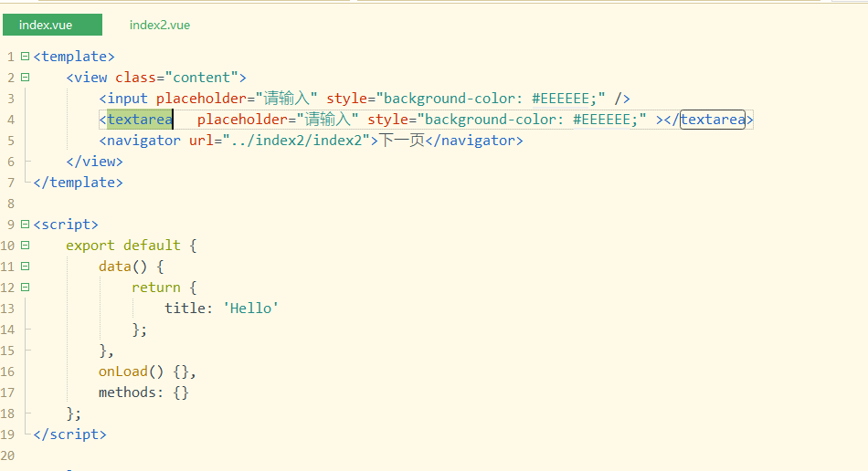Collapse the return block fold marker
Screen dimensions: 868x471
click(x=25, y=288)
